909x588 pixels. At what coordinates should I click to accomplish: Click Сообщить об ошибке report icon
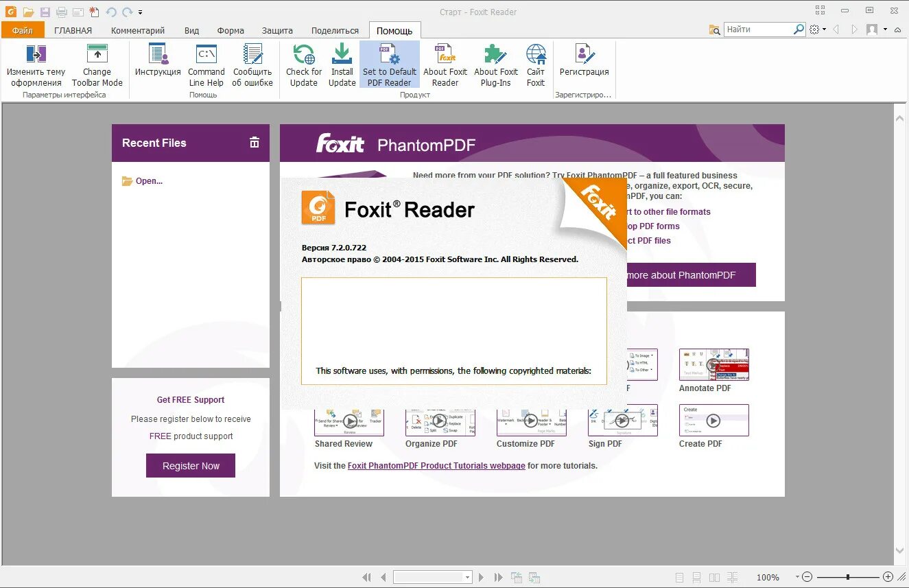[252, 54]
